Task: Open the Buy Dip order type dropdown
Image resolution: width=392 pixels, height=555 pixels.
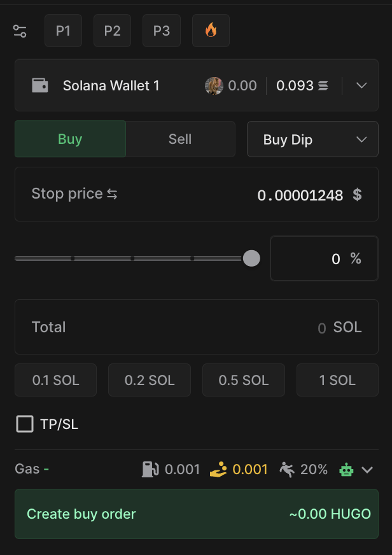Action: pyautogui.click(x=312, y=139)
